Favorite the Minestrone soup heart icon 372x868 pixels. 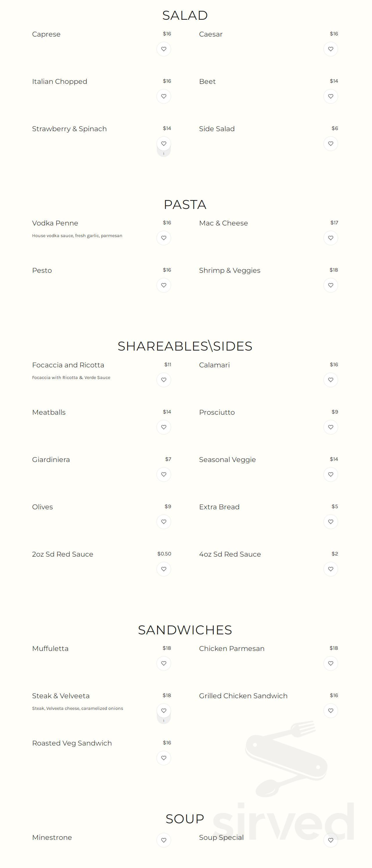pos(163,840)
